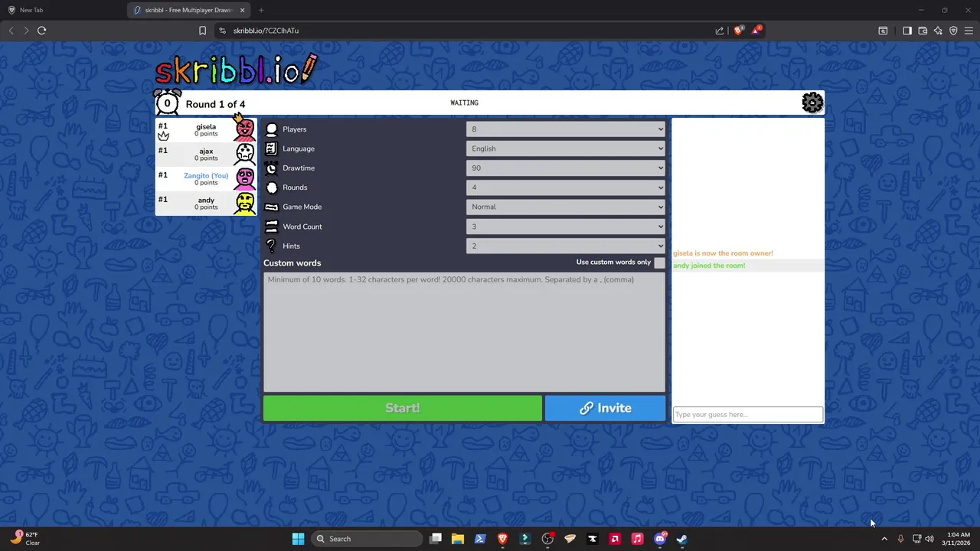Open the skribbl settings gear icon
Image resolution: width=980 pixels, height=551 pixels.
(812, 103)
